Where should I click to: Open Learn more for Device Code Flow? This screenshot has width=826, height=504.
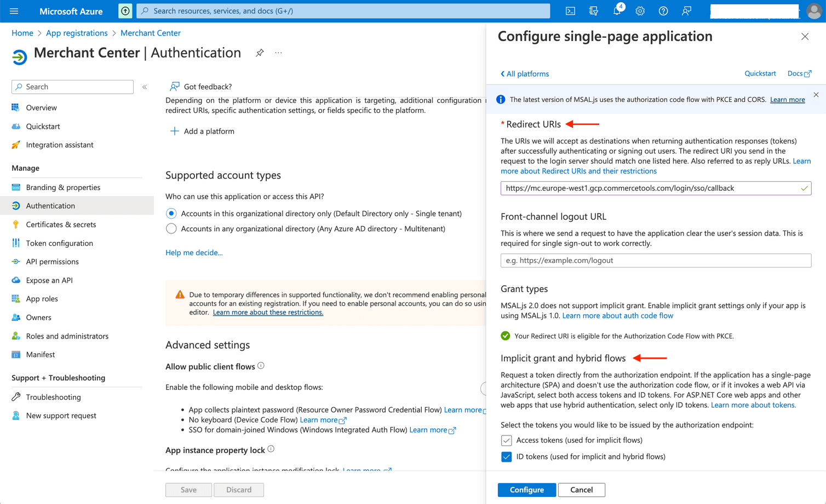pos(323,420)
